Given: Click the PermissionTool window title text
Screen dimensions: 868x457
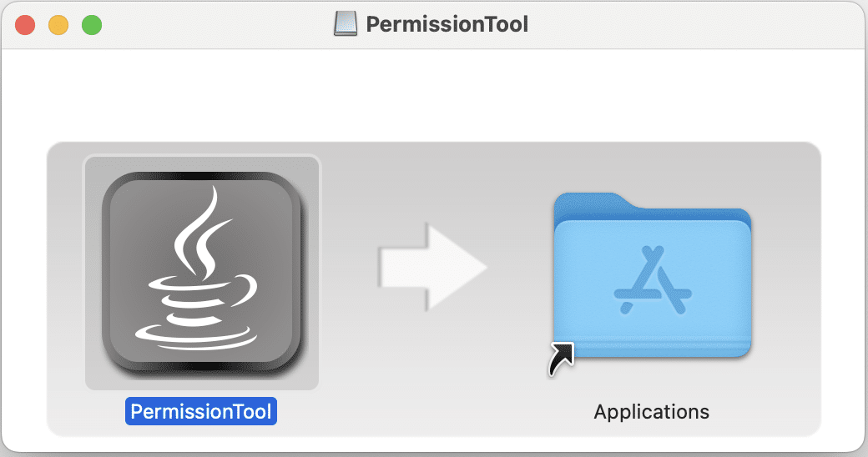Looking at the screenshot, I should [447, 24].
